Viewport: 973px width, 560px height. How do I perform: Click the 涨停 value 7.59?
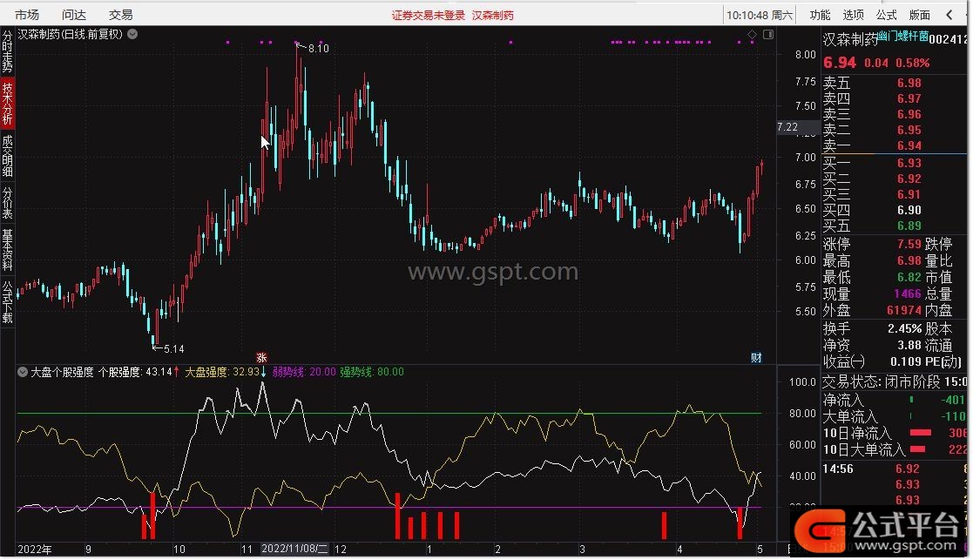[x=909, y=245]
